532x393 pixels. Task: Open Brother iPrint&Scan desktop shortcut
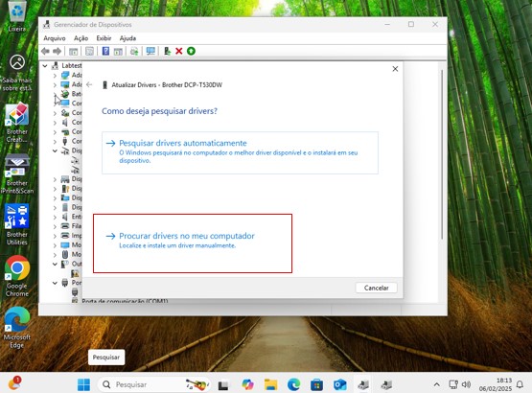17,174
